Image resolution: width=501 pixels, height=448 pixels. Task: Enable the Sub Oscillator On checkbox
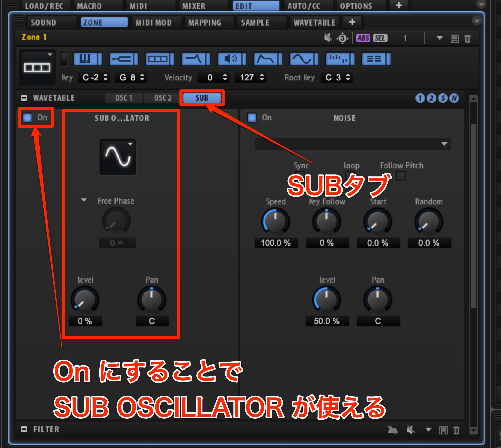point(27,118)
